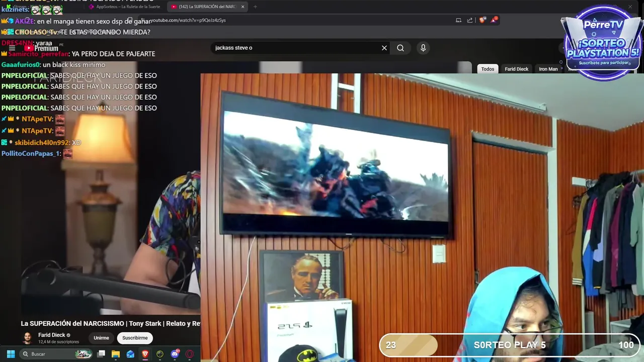Open Farid Dieck channel name link
The width and height of the screenshot is (644, 362).
[x=52, y=335]
